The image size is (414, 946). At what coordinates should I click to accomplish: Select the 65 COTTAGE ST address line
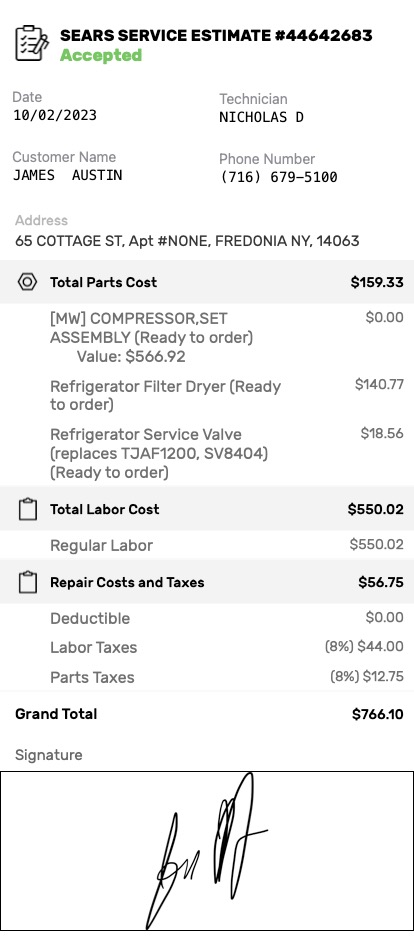pos(187,241)
